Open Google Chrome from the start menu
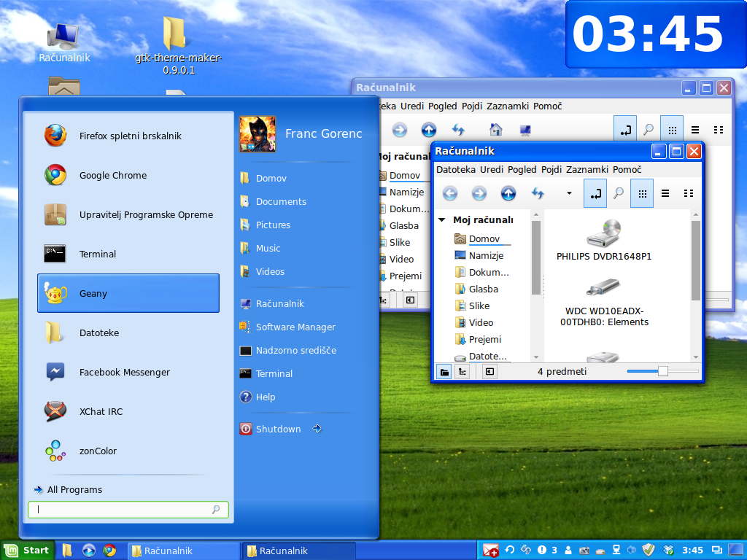 (128, 175)
